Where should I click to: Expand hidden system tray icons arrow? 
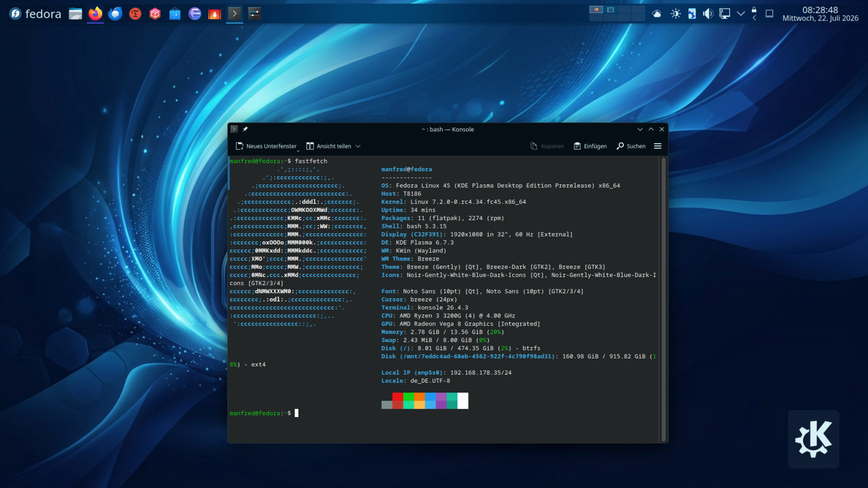tap(741, 14)
